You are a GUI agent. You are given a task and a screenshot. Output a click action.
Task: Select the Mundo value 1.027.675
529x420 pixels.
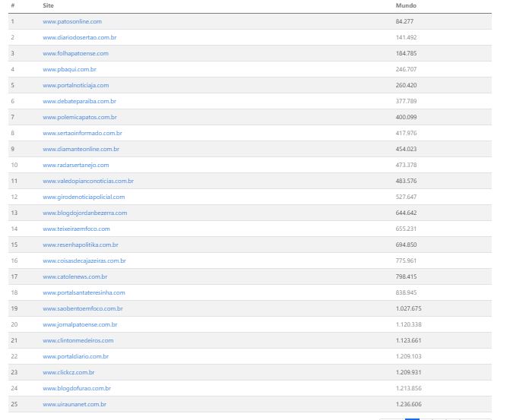pyautogui.click(x=409, y=308)
